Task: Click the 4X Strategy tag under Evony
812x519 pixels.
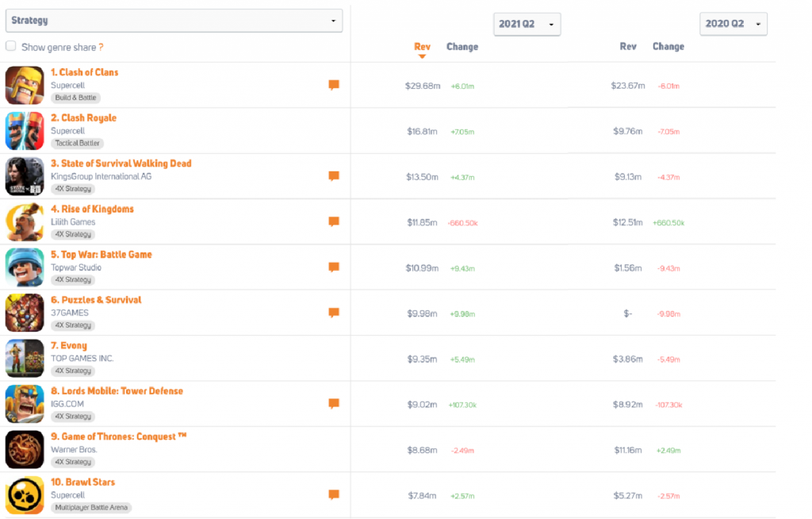Action: pyautogui.click(x=73, y=371)
